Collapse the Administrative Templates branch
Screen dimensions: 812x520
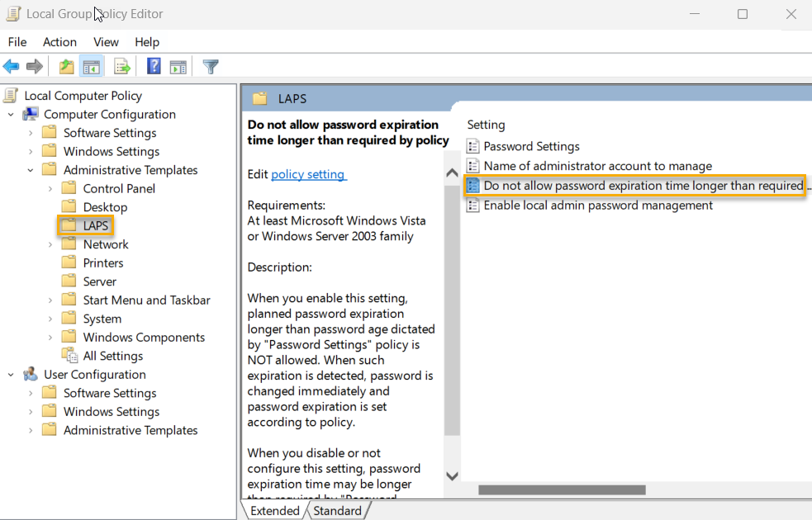[31, 169]
